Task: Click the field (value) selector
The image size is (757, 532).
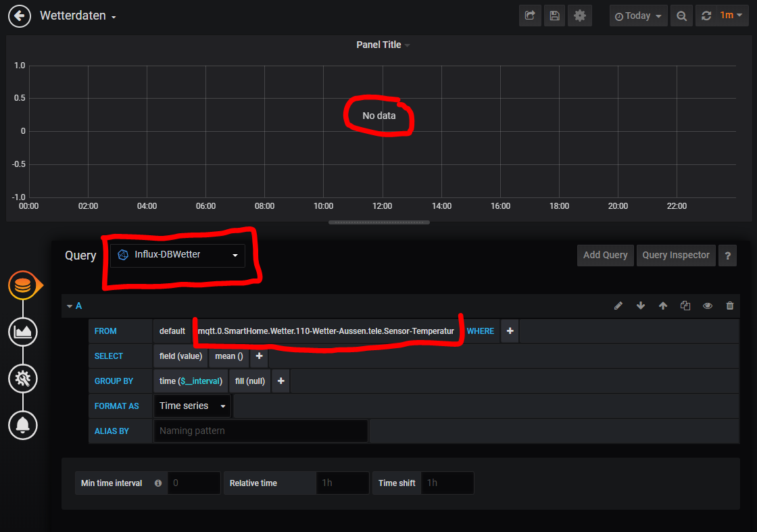Action: point(180,356)
